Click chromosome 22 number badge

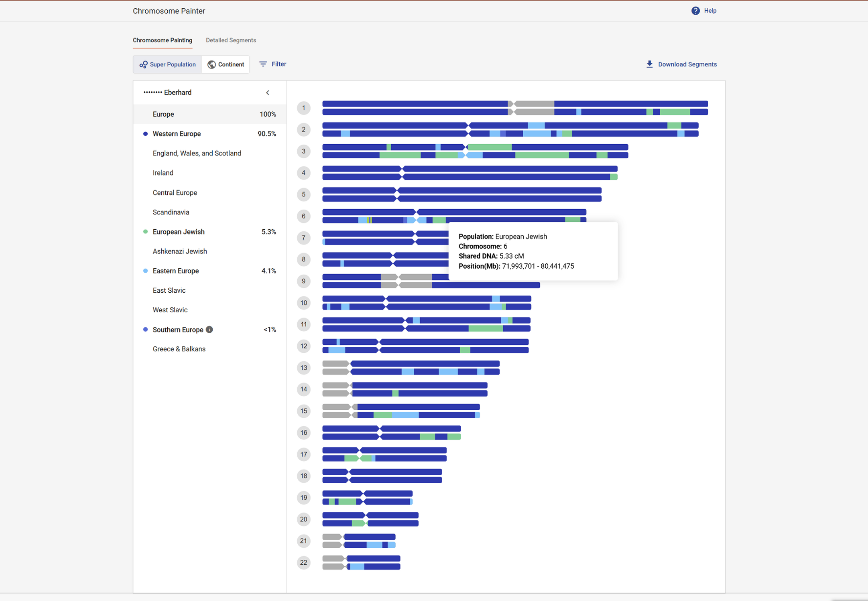(x=304, y=562)
